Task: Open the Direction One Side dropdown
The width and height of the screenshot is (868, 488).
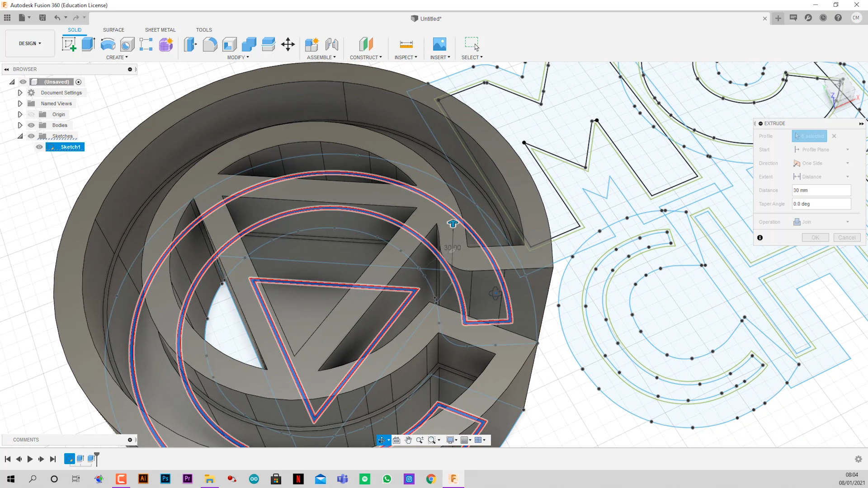Action: [821, 163]
